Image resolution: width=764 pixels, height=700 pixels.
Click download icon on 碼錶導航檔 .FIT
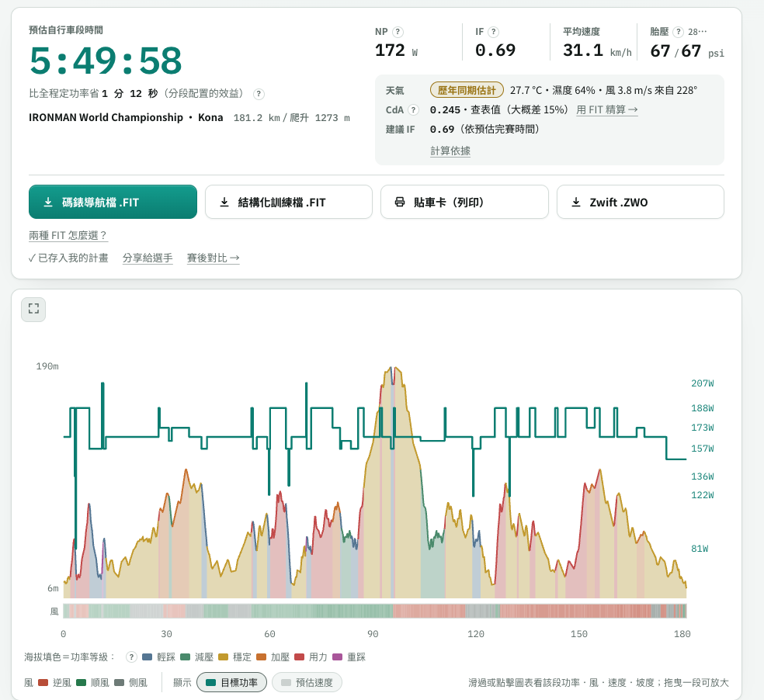tap(48, 202)
